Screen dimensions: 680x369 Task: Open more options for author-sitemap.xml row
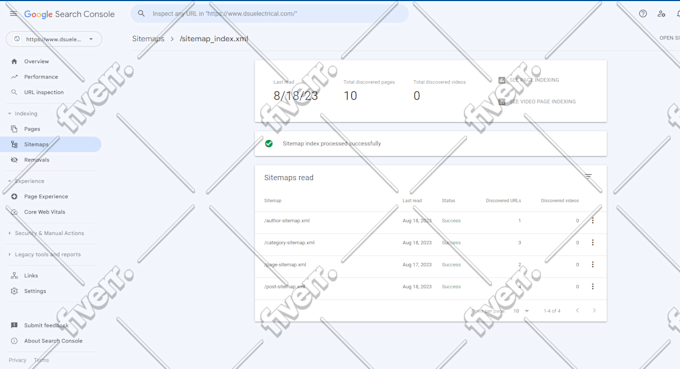pos(592,221)
